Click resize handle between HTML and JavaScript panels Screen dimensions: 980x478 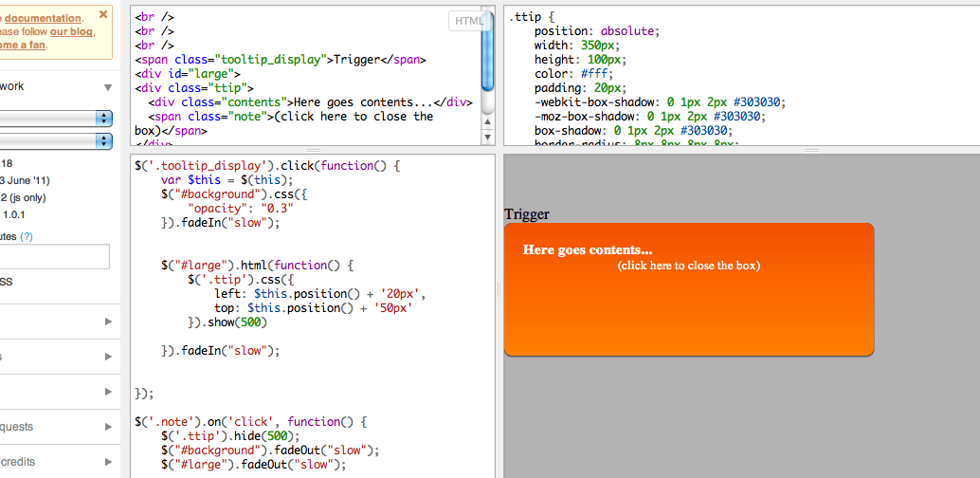point(312,150)
